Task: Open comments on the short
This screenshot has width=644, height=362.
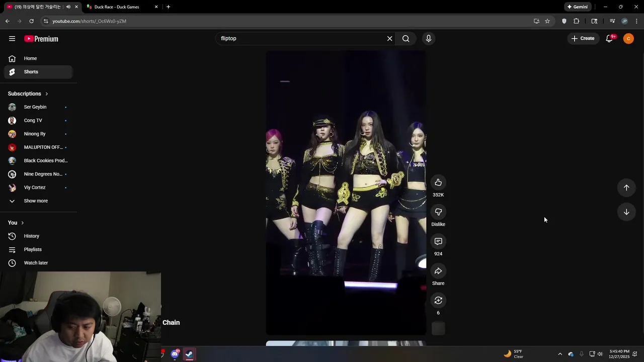Action: pyautogui.click(x=438, y=241)
